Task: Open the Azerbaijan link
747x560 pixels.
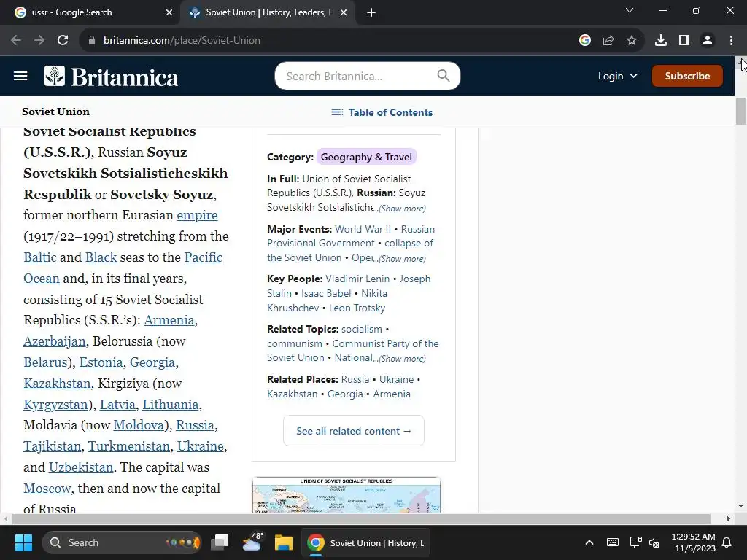Action: click(x=54, y=341)
